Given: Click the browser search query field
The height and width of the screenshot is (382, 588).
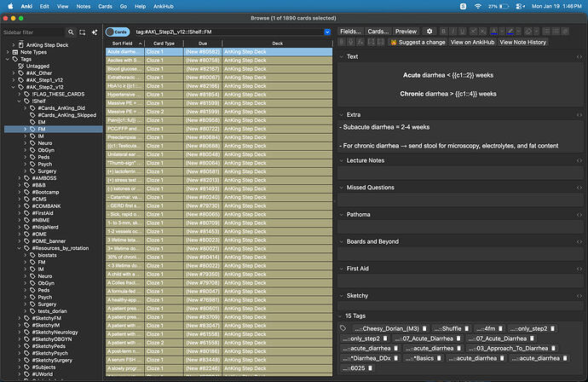Looking at the screenshot, I should tap(228, 32).
